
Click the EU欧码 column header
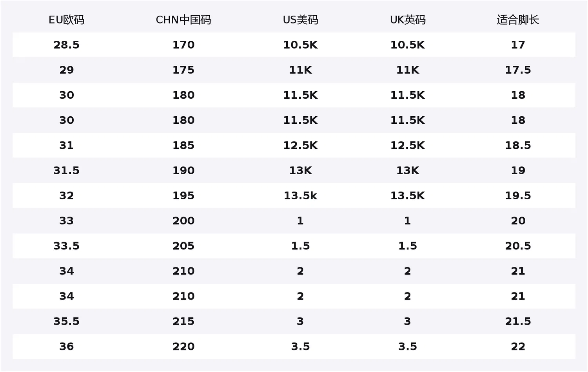pyautogui.click(x=66, y=20)
